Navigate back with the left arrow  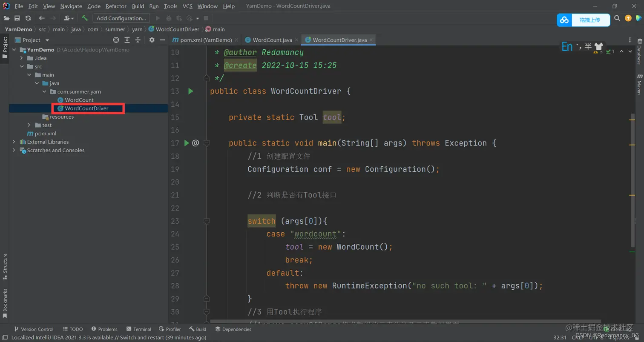click(x=41, y=18)
